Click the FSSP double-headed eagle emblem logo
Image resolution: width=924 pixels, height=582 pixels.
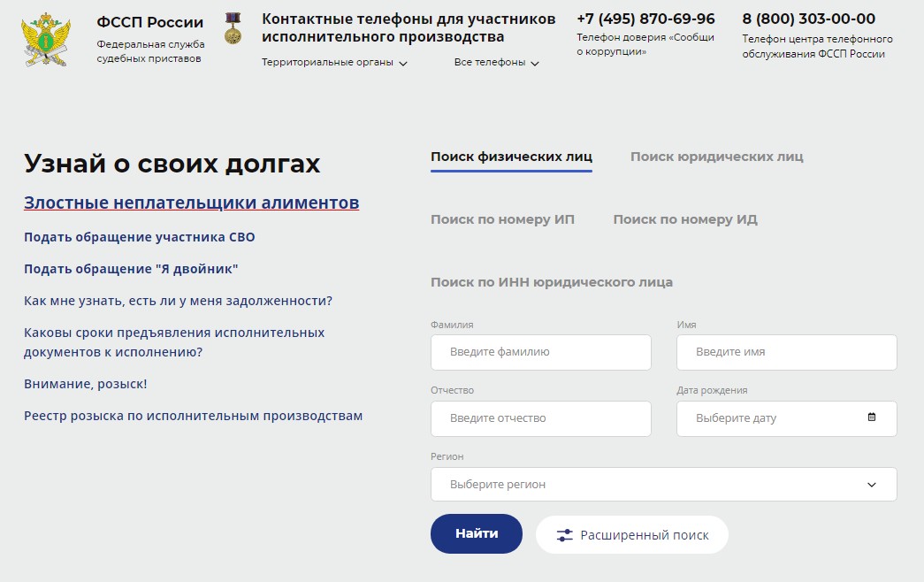tap(46, 39)
